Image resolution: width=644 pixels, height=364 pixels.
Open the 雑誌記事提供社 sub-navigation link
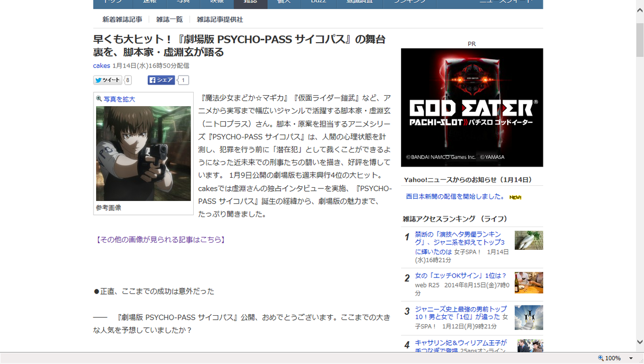[x=220, y=20]
